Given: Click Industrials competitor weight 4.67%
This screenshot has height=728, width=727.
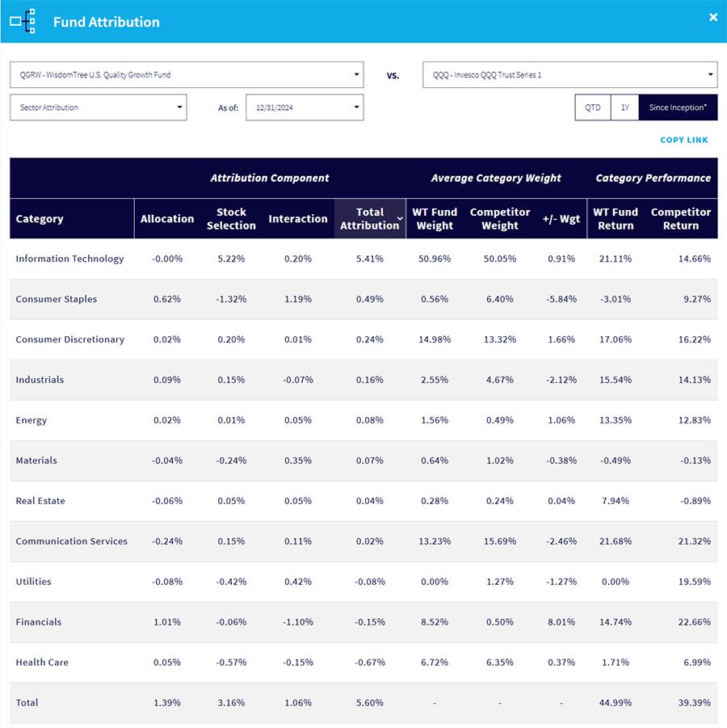Looking at the screenshot, I should point(500,380).
